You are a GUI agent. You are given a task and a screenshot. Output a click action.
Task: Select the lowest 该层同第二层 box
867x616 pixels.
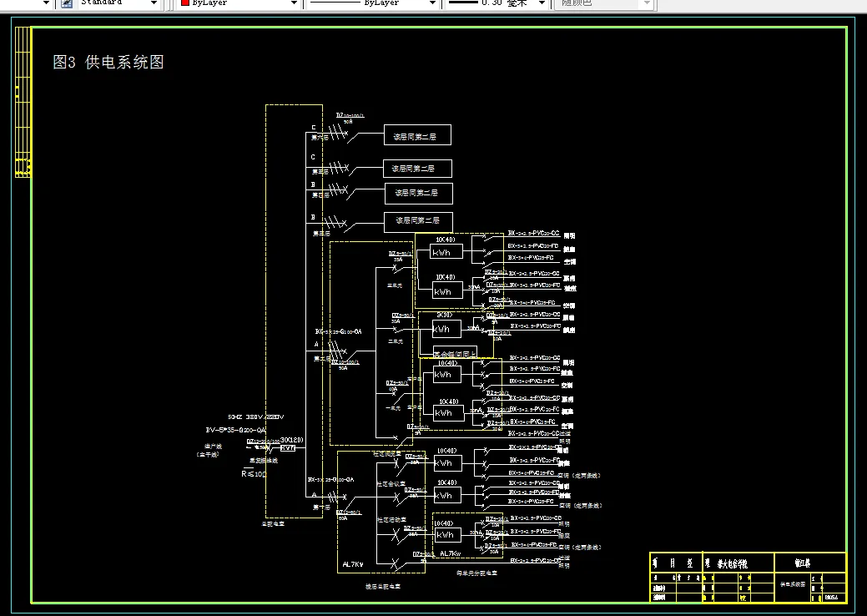(419, 221)
